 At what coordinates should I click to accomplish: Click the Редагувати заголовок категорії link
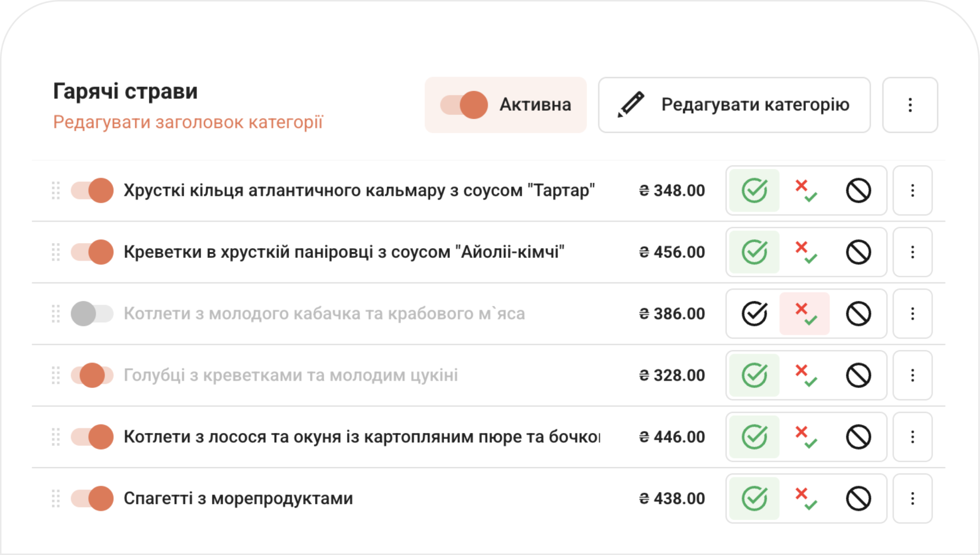click(x=188, y=123)
